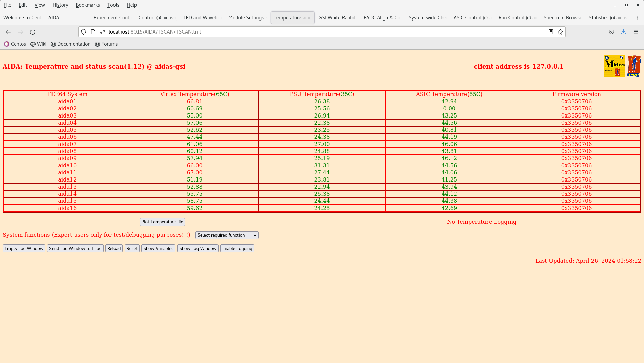Open the View menu
Viewport: 644px width, 363px height.
coord(40,5)
